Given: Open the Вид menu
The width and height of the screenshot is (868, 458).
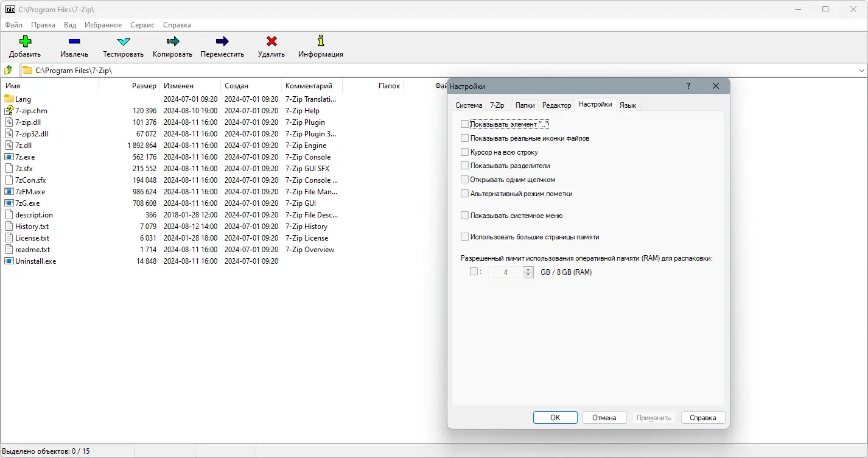Looking at the screenshot, I should click(70, 25).
